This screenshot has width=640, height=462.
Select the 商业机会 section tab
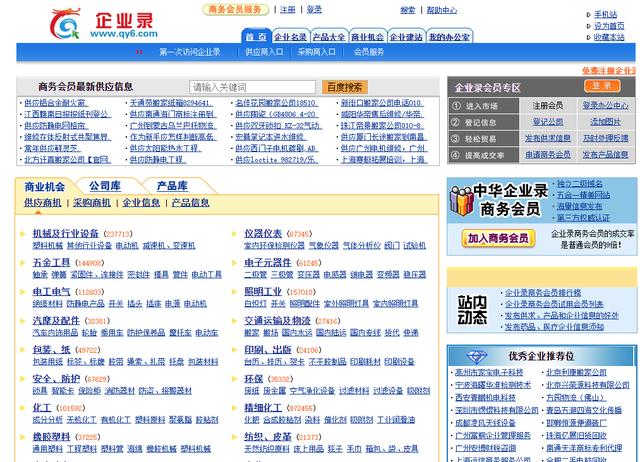tap(44, 187)
